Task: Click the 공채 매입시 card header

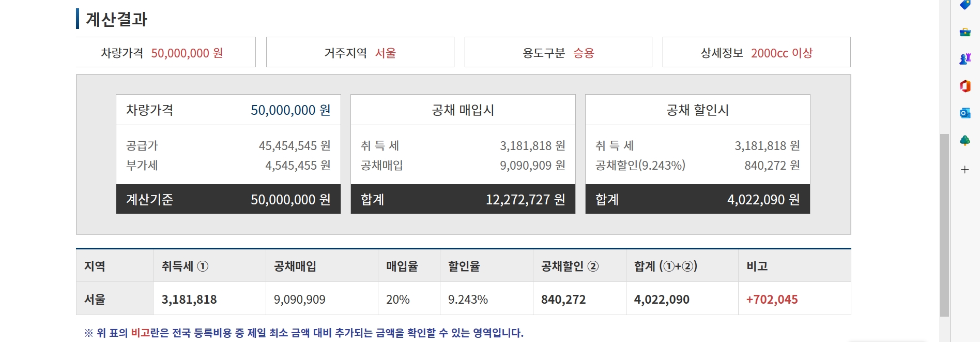Action: click(463, 110)
